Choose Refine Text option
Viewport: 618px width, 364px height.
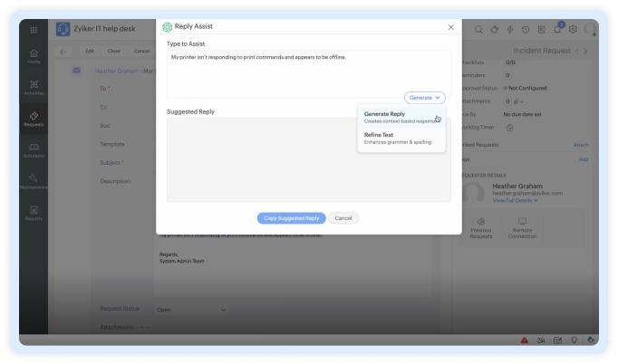tap(401, 139)
